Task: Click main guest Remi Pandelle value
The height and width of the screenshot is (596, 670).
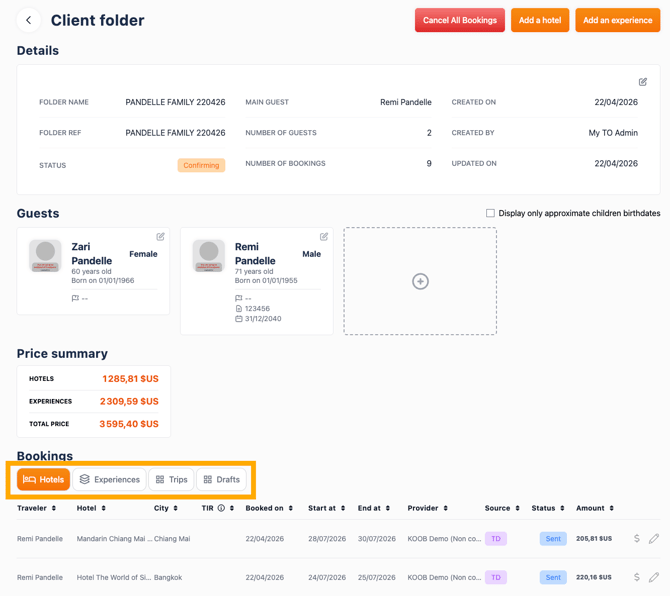Action: 406,102
